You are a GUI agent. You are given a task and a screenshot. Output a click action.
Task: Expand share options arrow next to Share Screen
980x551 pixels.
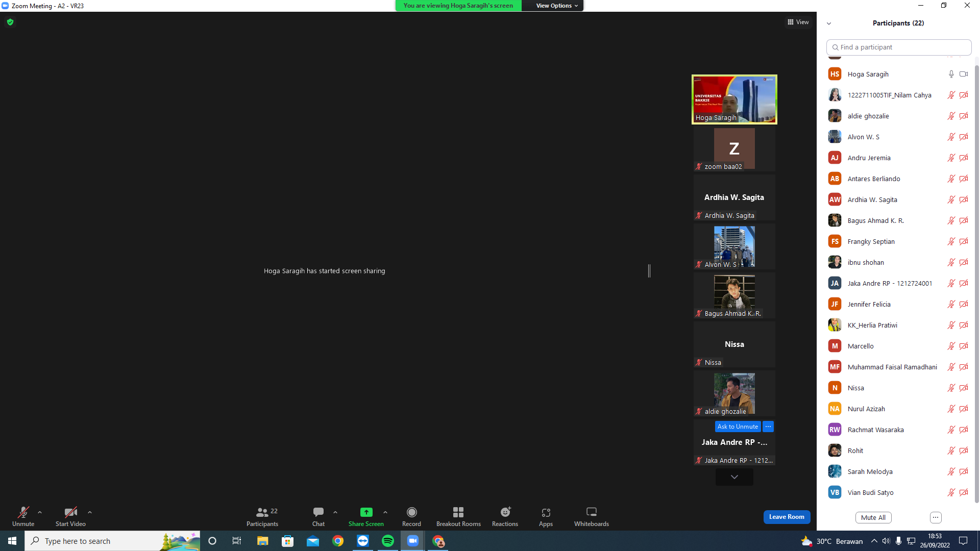click(385, 512)
